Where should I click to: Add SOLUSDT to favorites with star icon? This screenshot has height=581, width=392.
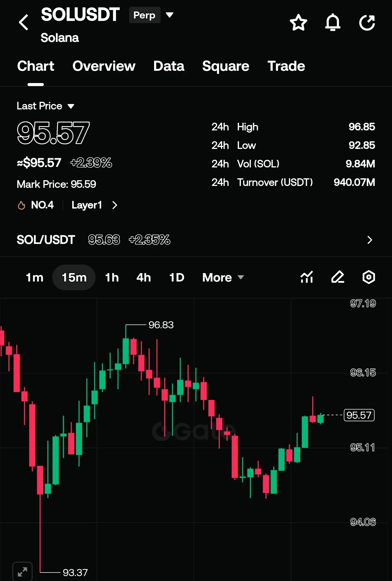(298, 22)
